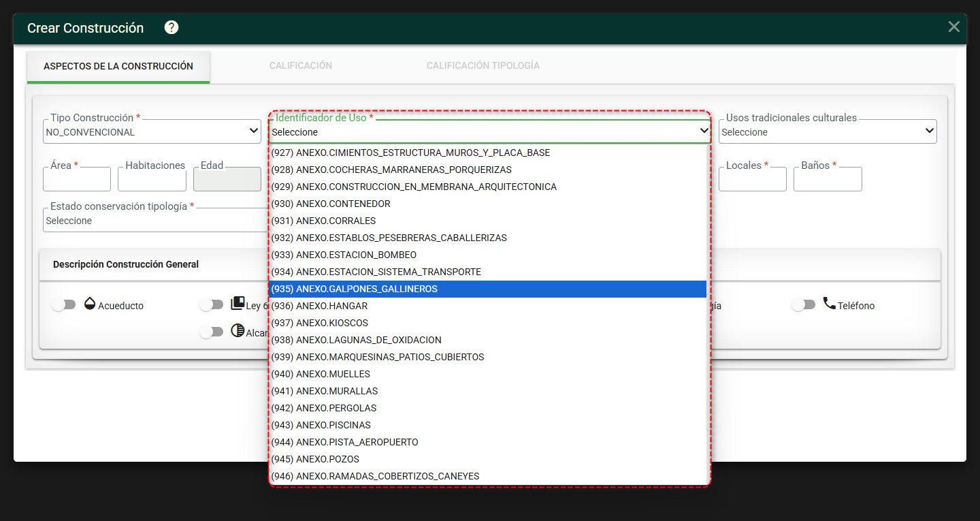
Task: Pick (944) ANEXO.PISTA_AEROPUERTO
Action: pos(488,442)
